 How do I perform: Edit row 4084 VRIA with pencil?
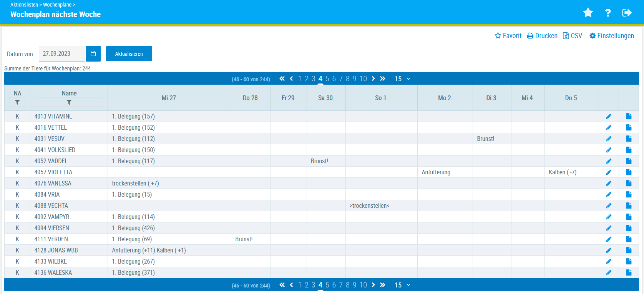click(609, 195)
